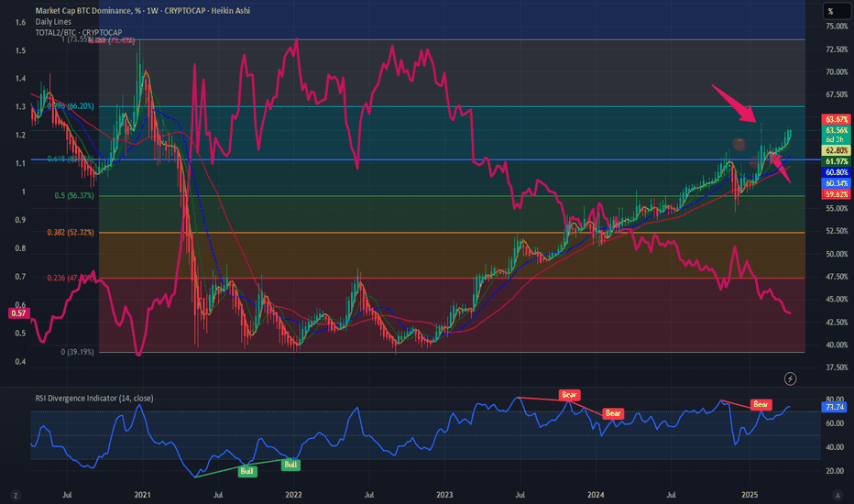The width and height of the screenshot is (854, 504).
Task: Click the 20.00 RSI axis label
Action: pos(836,471)
